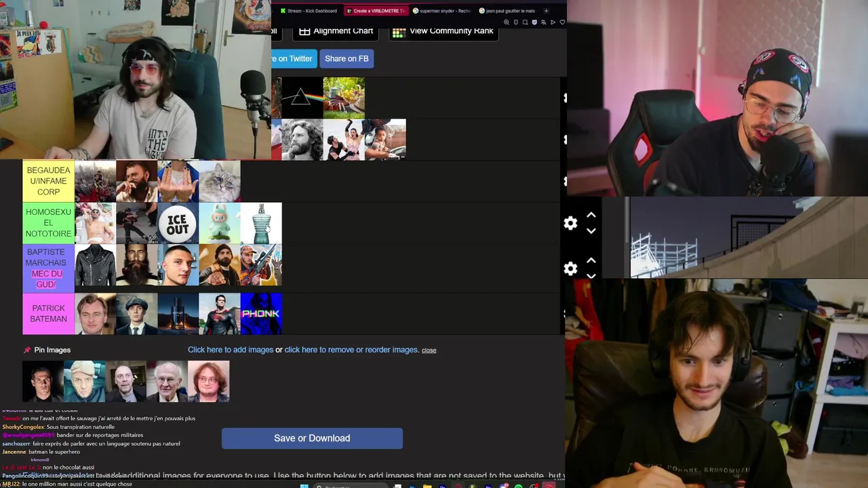The image size is (868, 488).
Task: Click the green bunny plush figure image
Action: pyautogui.click(x=220, y=223)
